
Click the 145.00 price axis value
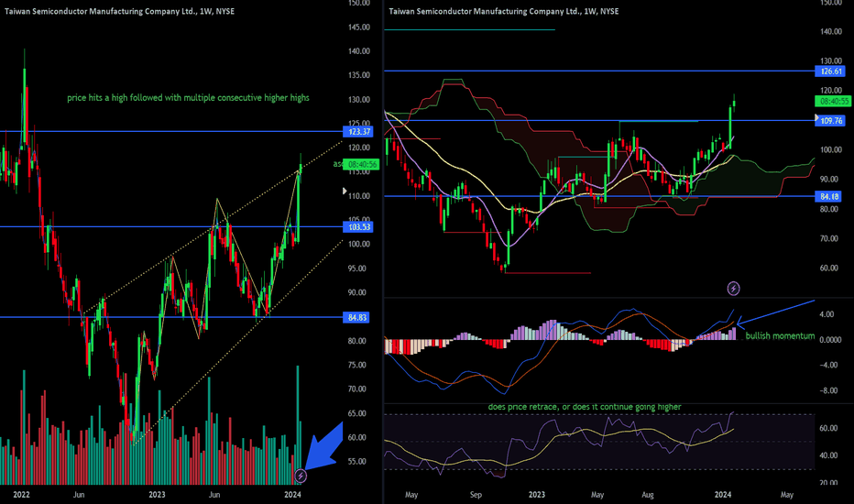coord(359,27)
